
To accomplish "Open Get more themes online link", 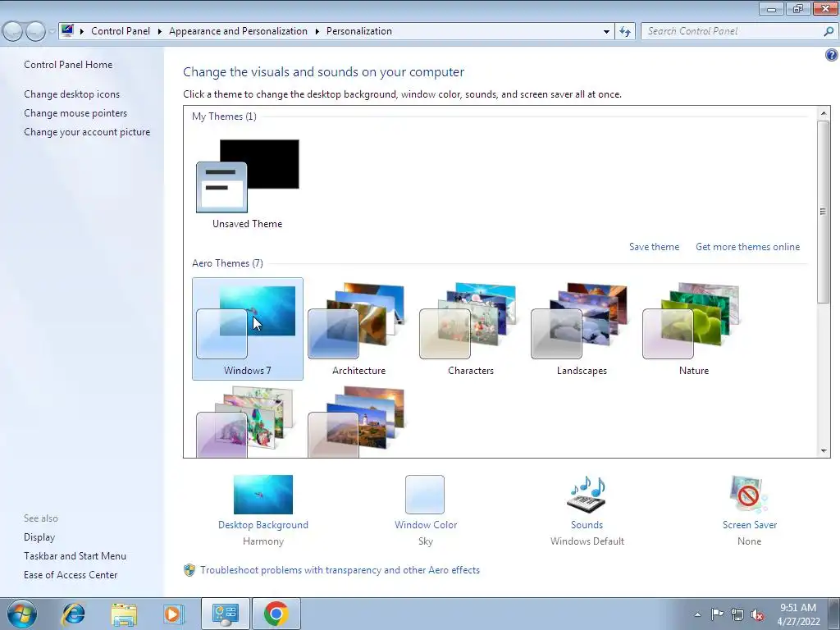I will (747, 247).
